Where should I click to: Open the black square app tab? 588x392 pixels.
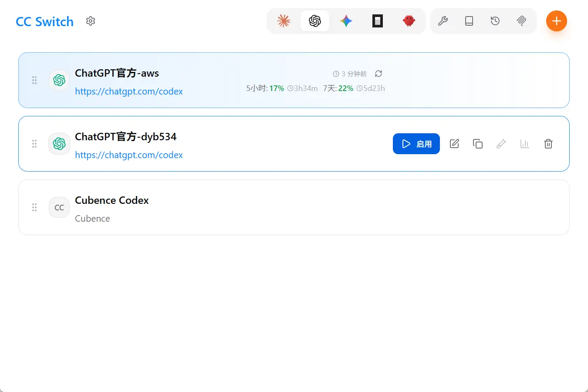click(378, 21)
